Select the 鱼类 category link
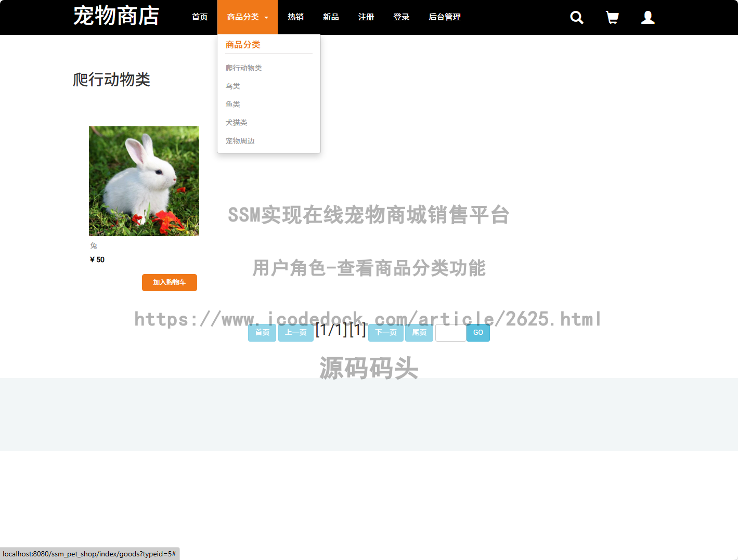738x560 pixels. 232,104
